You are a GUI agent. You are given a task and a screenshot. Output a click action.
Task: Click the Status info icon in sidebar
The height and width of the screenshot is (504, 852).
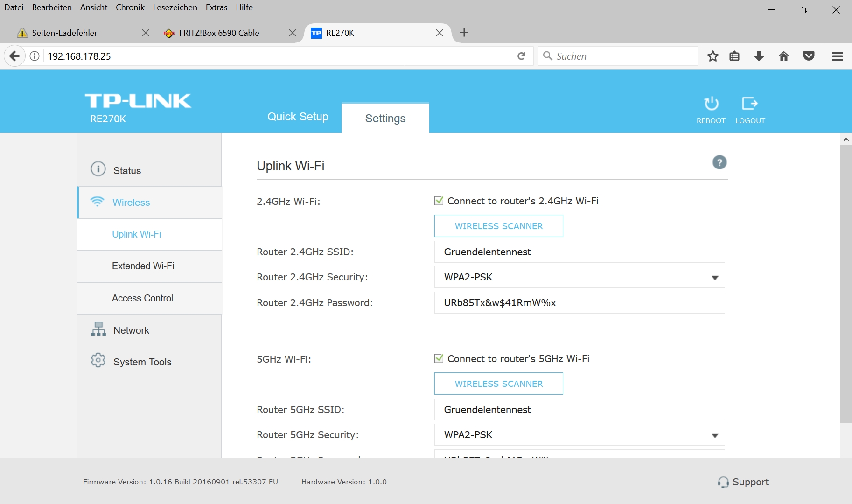[98, 168]
